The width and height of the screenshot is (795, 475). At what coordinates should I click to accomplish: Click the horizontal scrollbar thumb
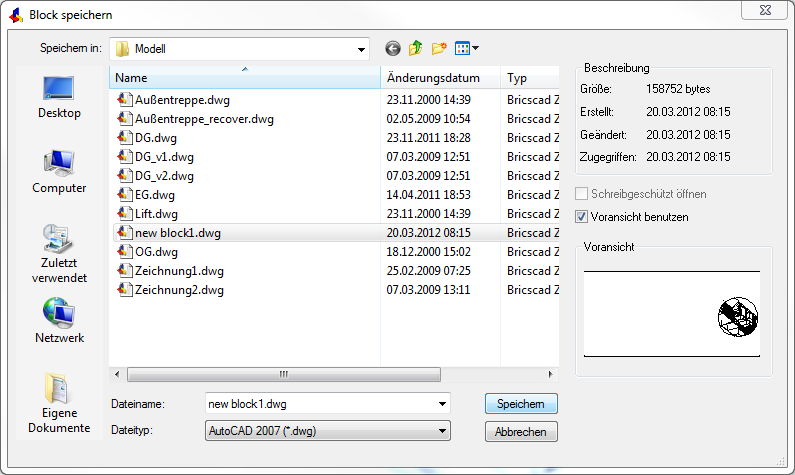point(284,375)
